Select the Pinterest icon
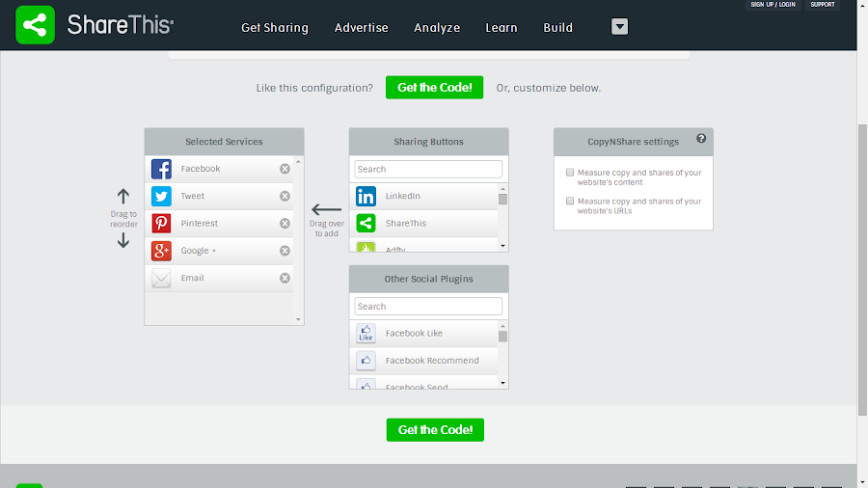 point(161,224)
